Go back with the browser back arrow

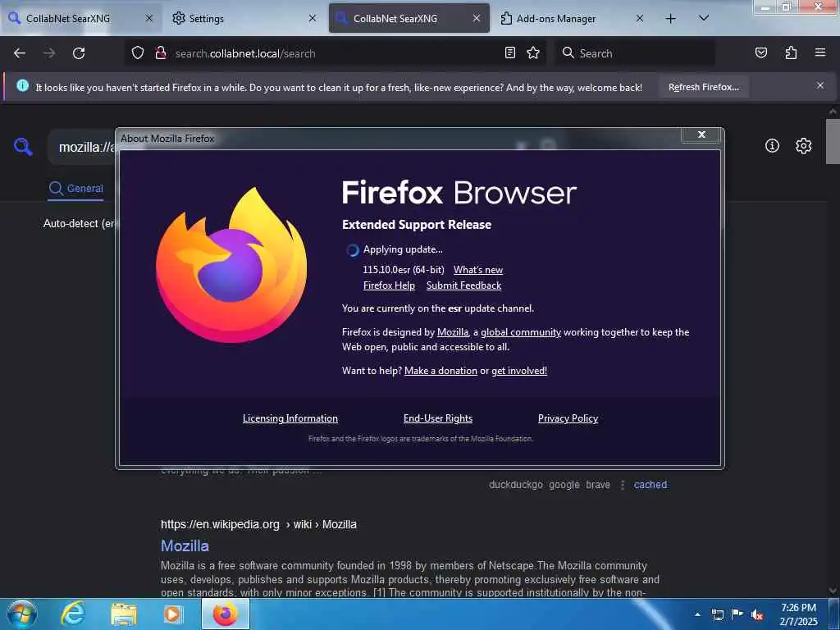[x=20, y=53]
